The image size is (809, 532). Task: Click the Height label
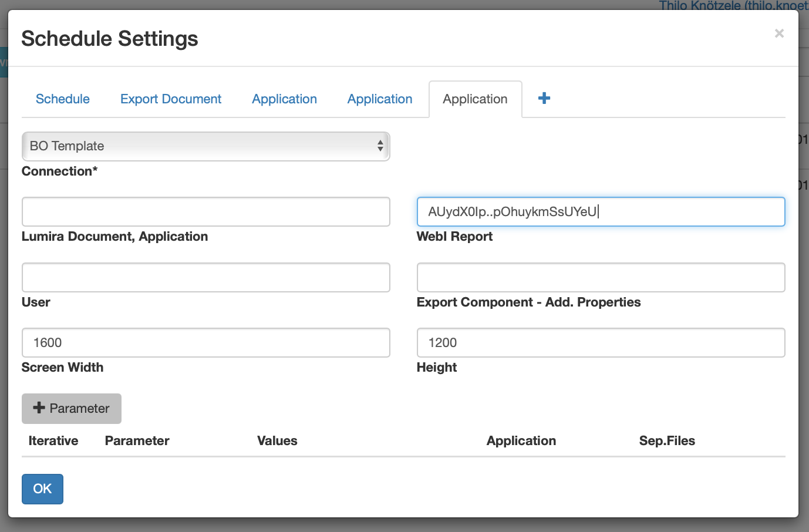point(437,368)
